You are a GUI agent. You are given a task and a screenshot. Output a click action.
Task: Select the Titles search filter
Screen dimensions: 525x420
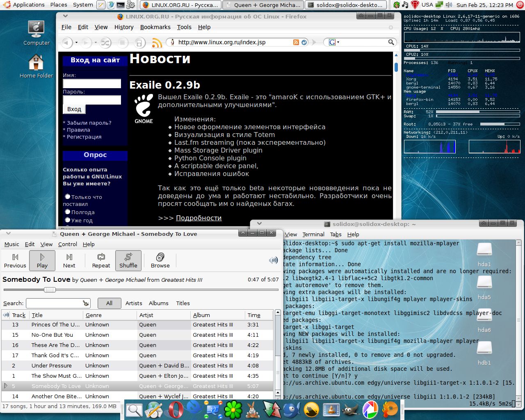(183, 303)
